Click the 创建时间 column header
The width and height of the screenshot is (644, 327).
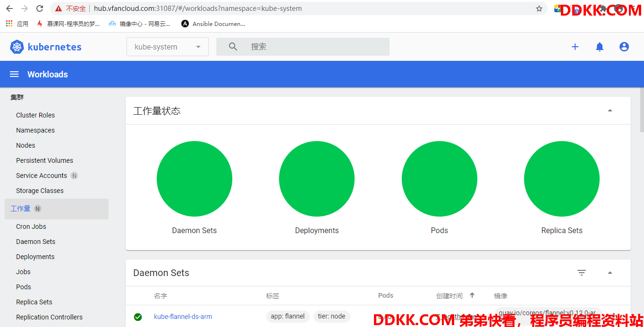pyautogui.click(x=449, y=296)
